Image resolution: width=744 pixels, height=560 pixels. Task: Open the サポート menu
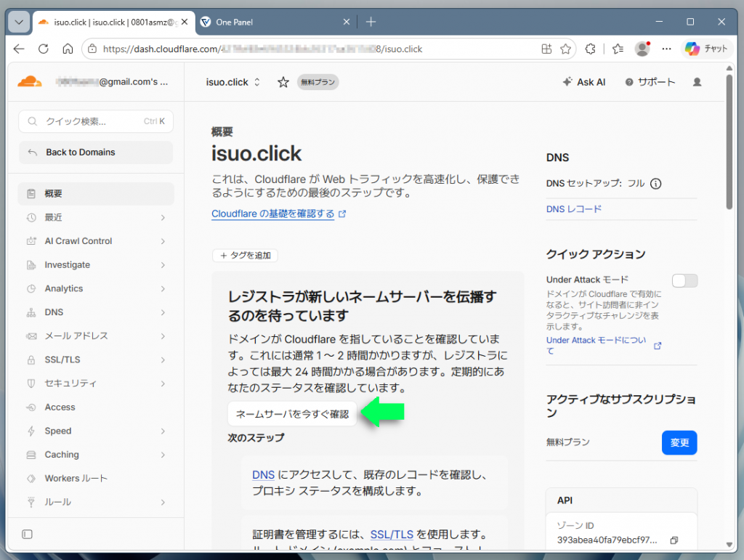pos(650,82)
